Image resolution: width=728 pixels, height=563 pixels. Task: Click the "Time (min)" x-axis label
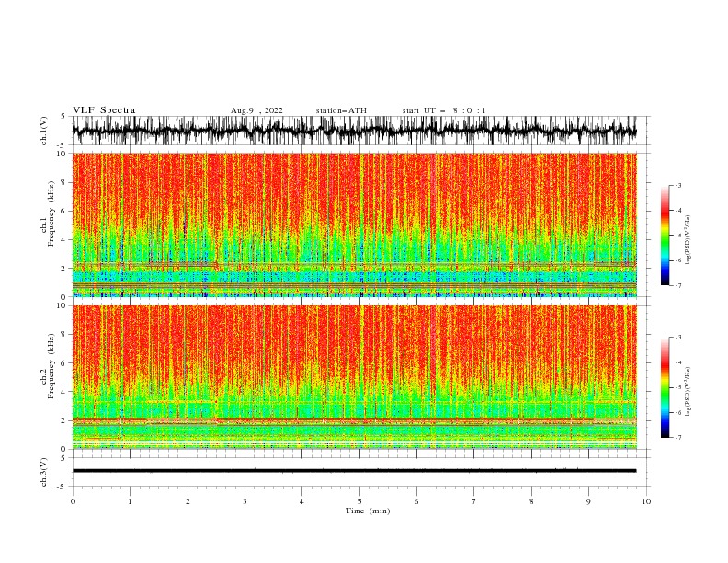(368, 511)
